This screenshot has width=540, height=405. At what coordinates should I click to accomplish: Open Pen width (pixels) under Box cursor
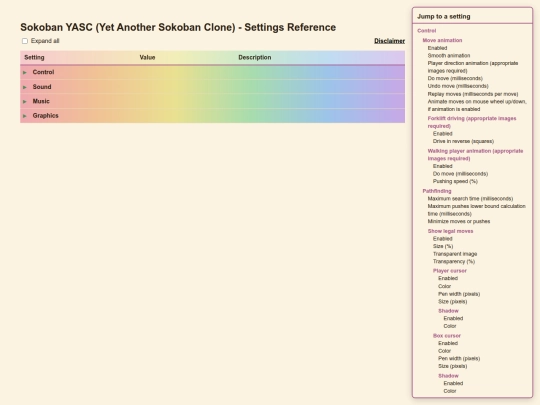coord(459,359)
